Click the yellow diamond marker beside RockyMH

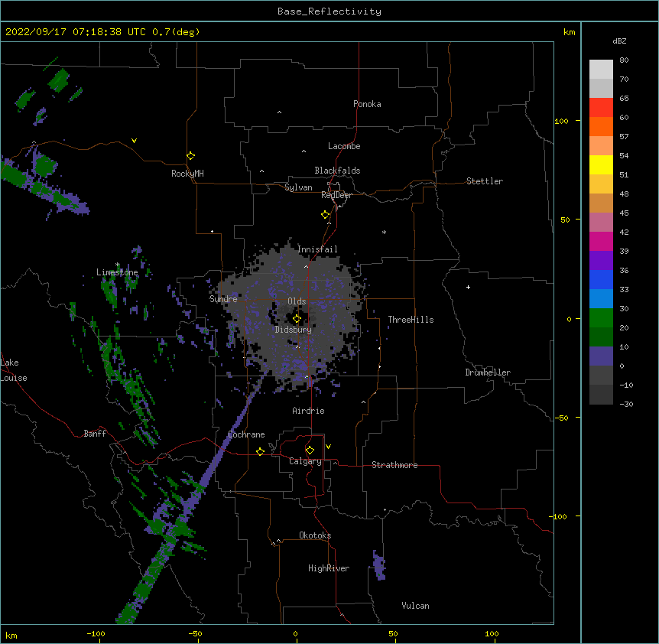(191, 156)
